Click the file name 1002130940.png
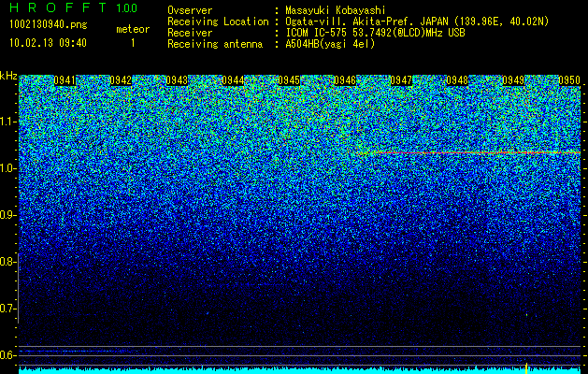Image resolution: width=588 pixels, height=374 pixels. coord(49,25)
